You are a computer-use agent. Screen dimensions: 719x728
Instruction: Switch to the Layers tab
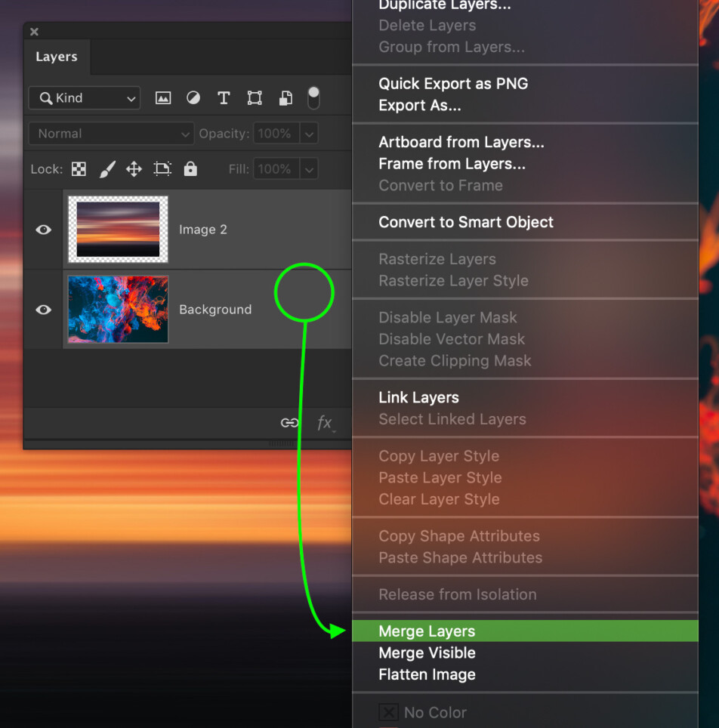(x=56, y=56)
